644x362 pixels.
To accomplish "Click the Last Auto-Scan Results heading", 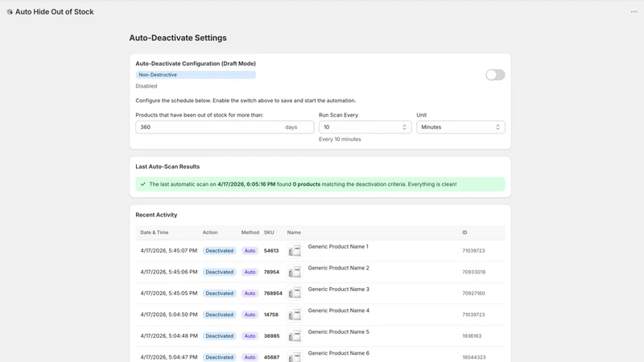I will tap(167, 167).
